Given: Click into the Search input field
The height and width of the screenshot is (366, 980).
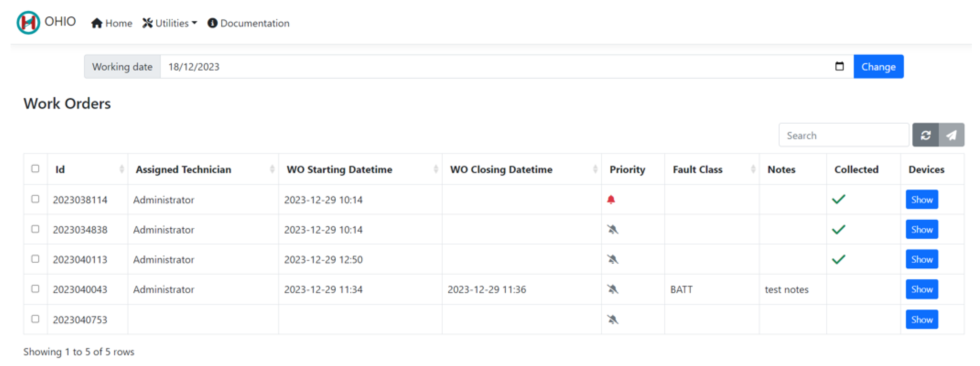Looking at the screenshot, I should coord(843,135).
